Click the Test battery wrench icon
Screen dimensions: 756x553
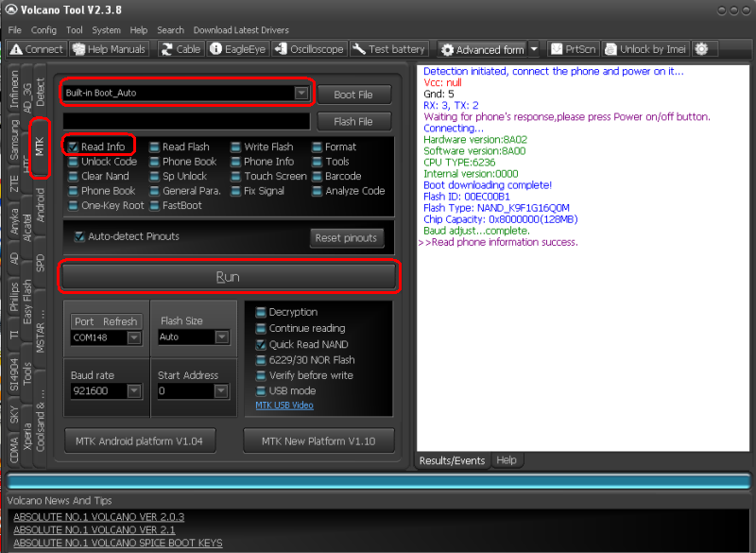tap(360, 49)
